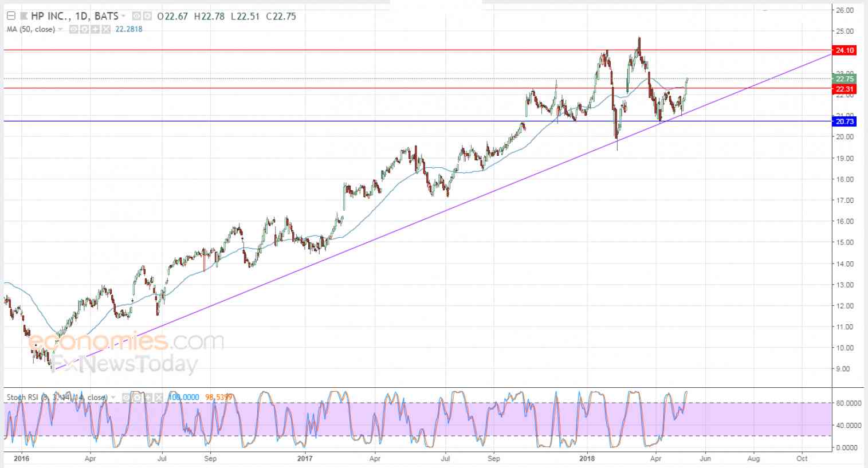Click the red 24.10 price label
The image size is (868, 468).
(x=845, y=50)
